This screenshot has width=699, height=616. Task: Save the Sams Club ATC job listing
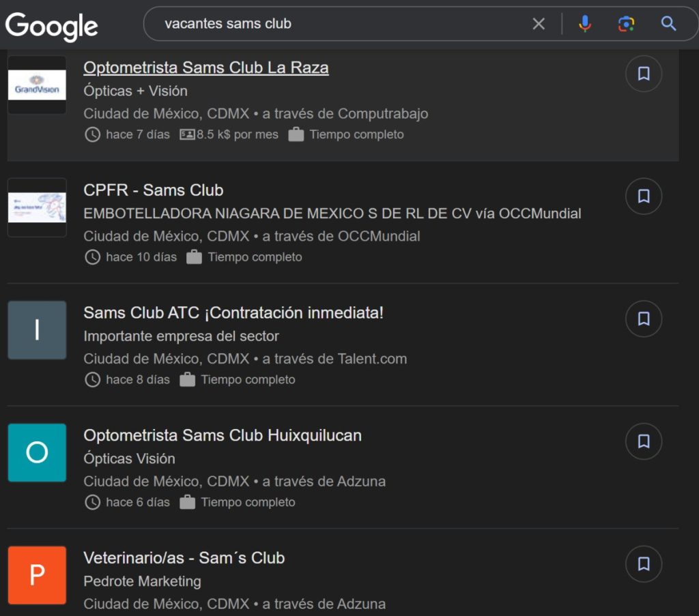click(x=644, y=319)
